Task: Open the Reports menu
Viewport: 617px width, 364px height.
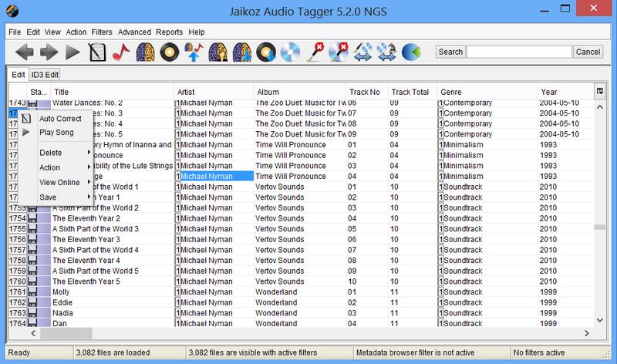Action: (x=169, y=32)
